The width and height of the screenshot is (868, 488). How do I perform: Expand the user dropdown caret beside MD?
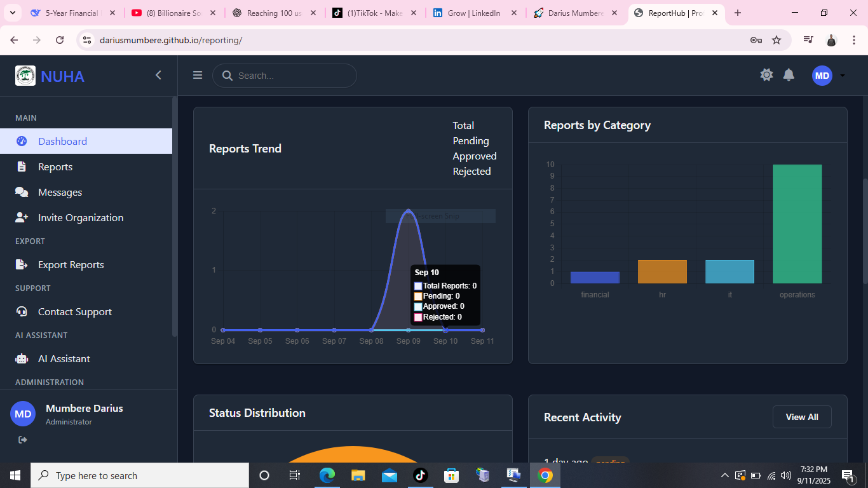click(x=843, y=76)
